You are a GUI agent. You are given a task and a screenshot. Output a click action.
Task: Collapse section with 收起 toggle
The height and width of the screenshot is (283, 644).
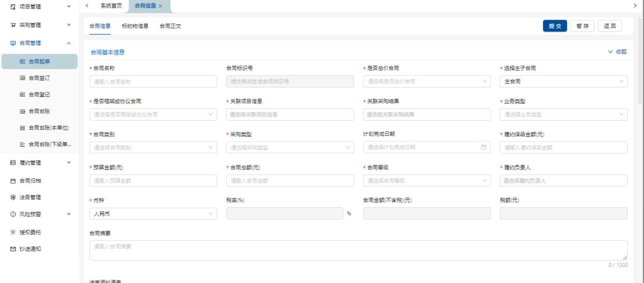click(x=617, y=52)
